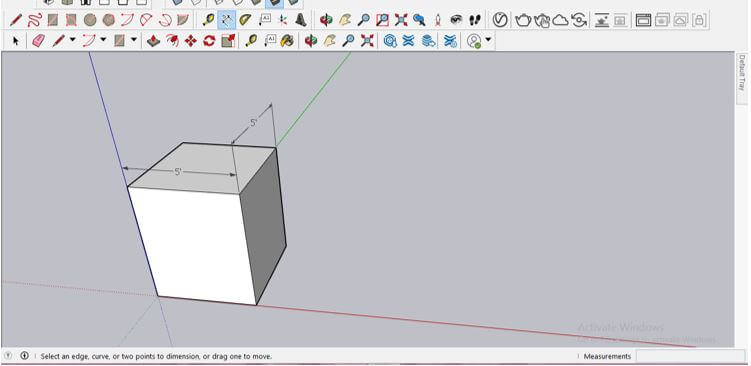Click the Measurements input box

[690, 356]
